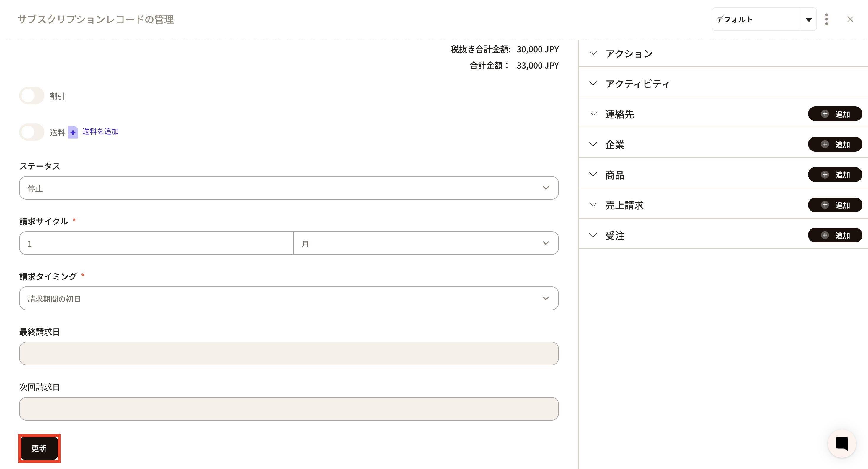The width and height of the screenshot is (868, 469).
Task: Enable the 割引 discount toggle
Action: 32,96
